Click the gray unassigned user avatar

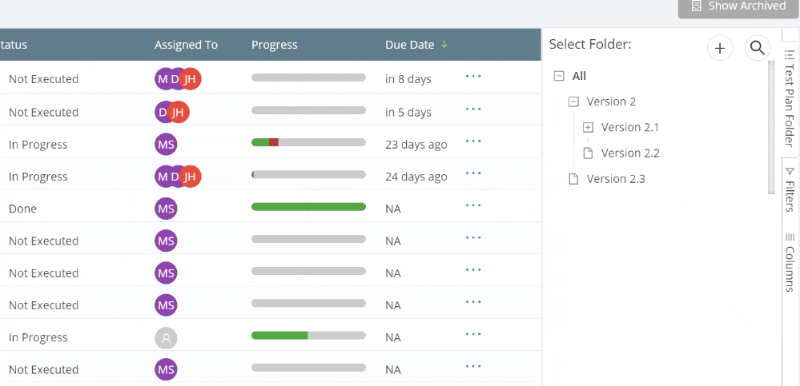(x=166, y=338)
